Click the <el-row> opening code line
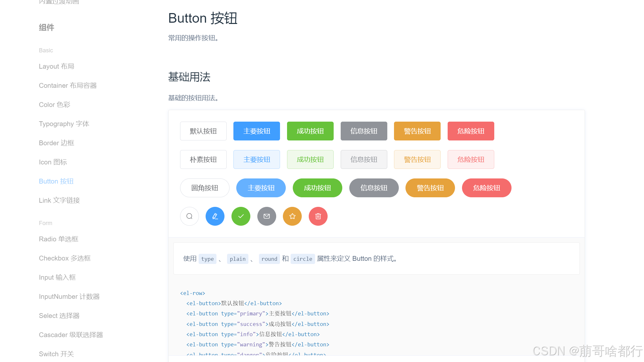644x362 pixels. pyautogui.click(x=193, y=293)
